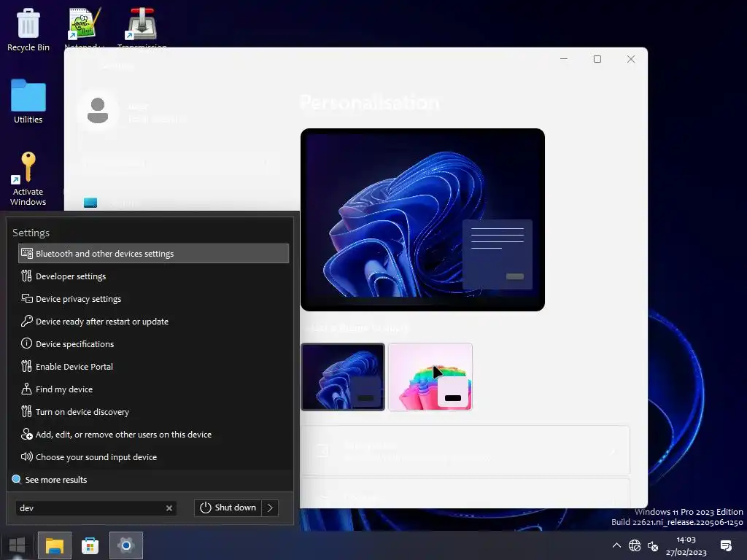Image resolution: width=747 pixels, height=560 pixels.
Task: Click the Shut down button
Action: click(x=228, y=507)
